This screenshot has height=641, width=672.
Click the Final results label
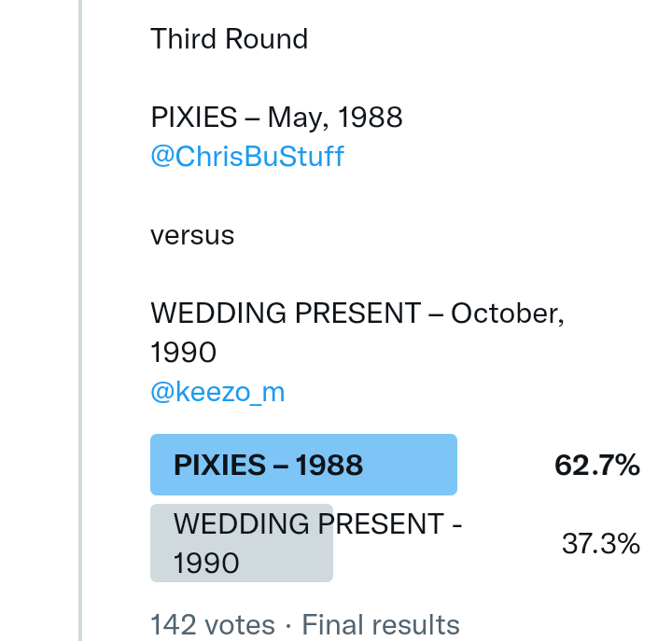[x=381, y=624]
